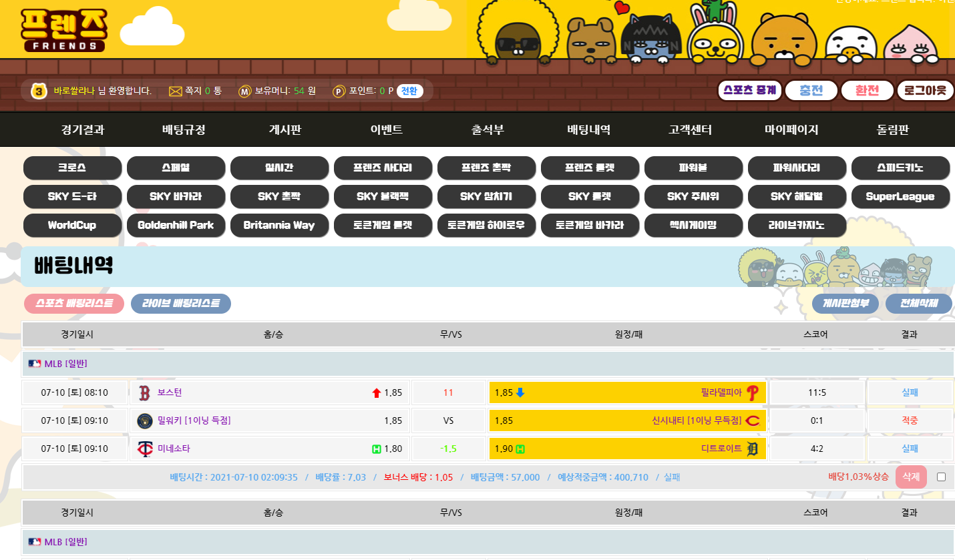Open 고객센터 in the main menu
The height and width of the screenshot is (560, 955).
point(690,130)
